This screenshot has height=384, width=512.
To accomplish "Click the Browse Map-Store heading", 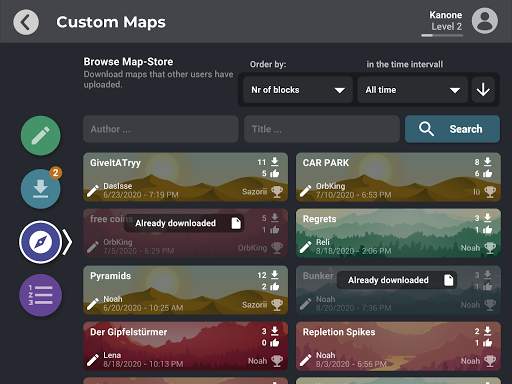I will point(128,62).
